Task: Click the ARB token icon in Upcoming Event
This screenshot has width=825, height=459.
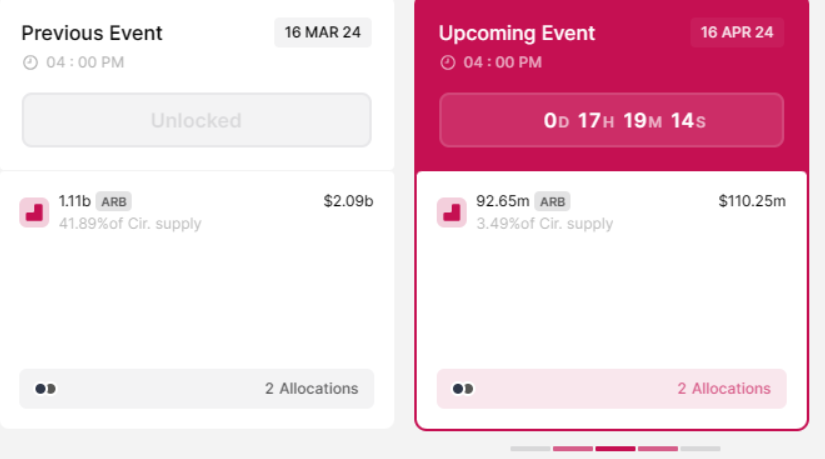Action: (451, 213)
